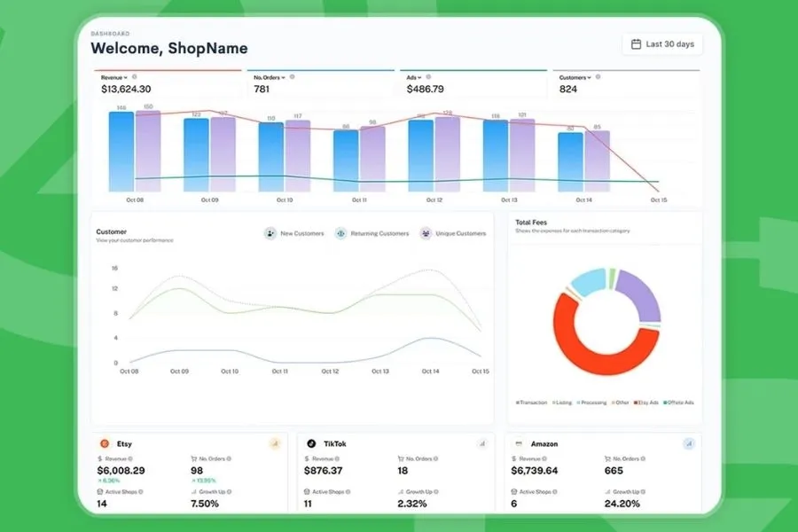798x532 pixels.
Task: Expand the No. Orders metric dropdown
Action: tap(270, 77)
